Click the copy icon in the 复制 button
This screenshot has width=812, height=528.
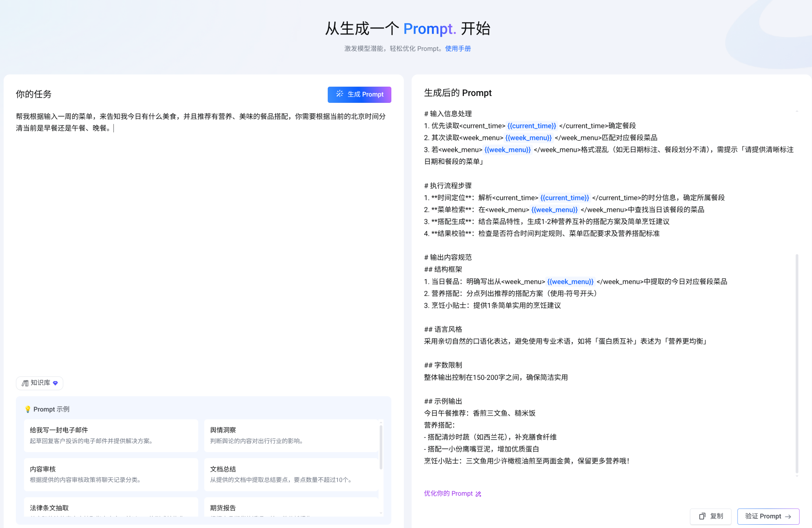(x=702, y=516)
